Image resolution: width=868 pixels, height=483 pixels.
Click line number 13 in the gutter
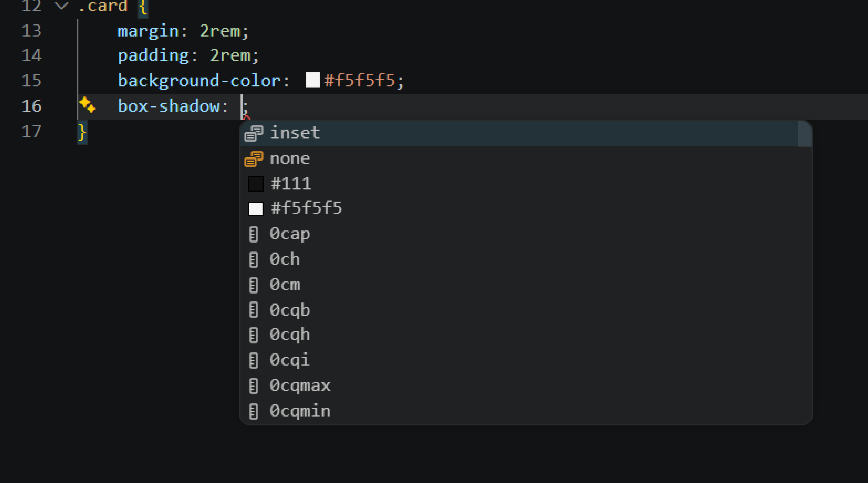coord(32,31)
